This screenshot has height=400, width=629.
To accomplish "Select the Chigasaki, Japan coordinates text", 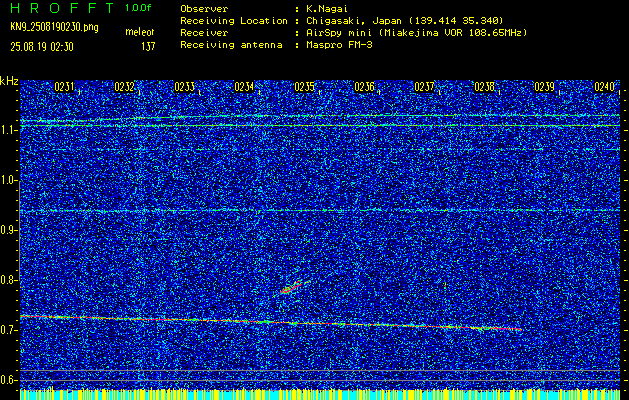I will pyautogui.click(x=405, y=21).
